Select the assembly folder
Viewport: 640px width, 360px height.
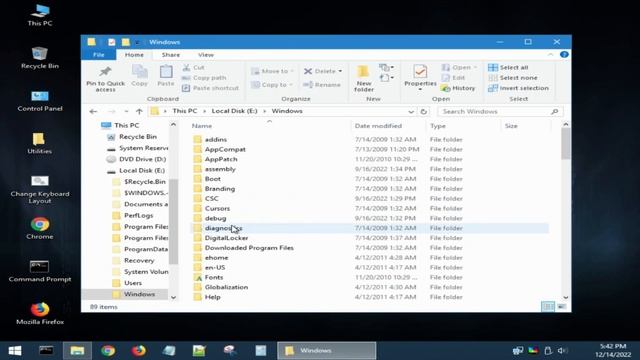(220, 169)
